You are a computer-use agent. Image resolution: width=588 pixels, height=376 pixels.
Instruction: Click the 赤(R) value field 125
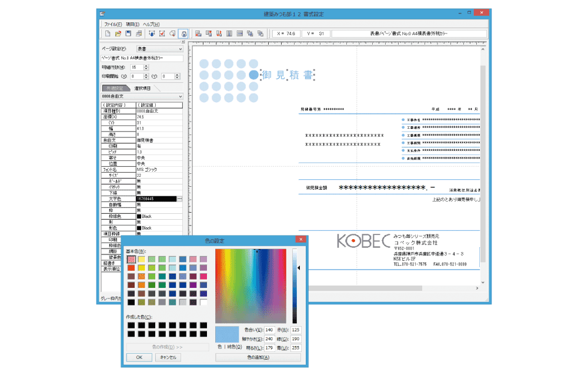point(296,330)
